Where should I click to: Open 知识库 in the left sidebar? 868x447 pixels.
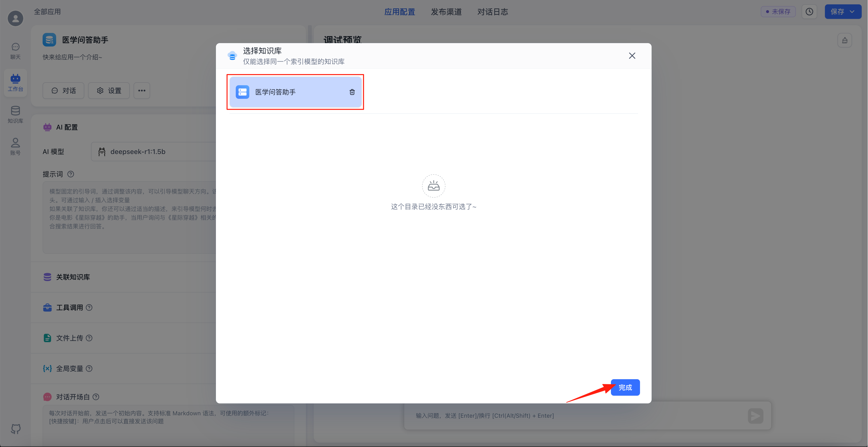15,115
